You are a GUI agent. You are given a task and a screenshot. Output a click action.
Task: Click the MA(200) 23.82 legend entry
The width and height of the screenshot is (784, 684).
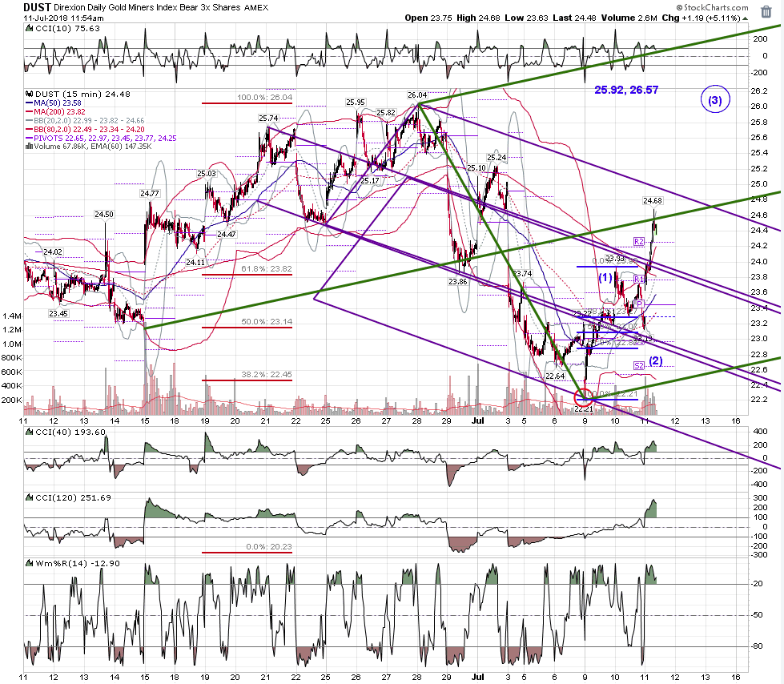coord(55,111)
